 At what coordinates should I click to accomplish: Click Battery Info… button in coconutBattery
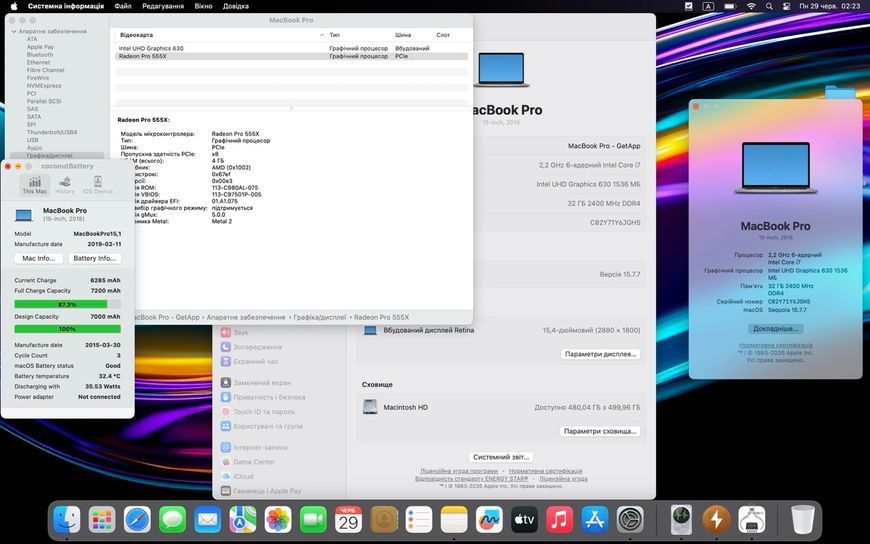(94, 258)
